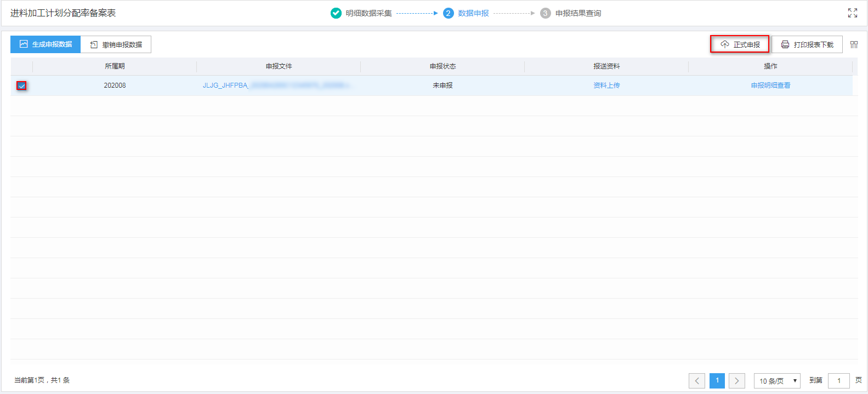Image resolution: width=868 pixels, height=394 pixels.
Task: Click 打印报表下载 printer button
Action: click(x=807, y=44)
